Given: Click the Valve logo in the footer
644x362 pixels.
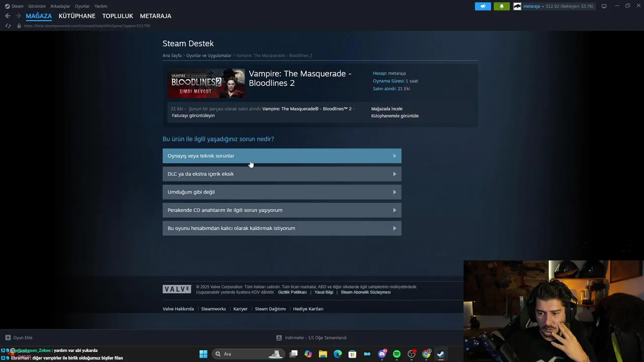Looking at the screenshot, I should [x=177, y=289].
